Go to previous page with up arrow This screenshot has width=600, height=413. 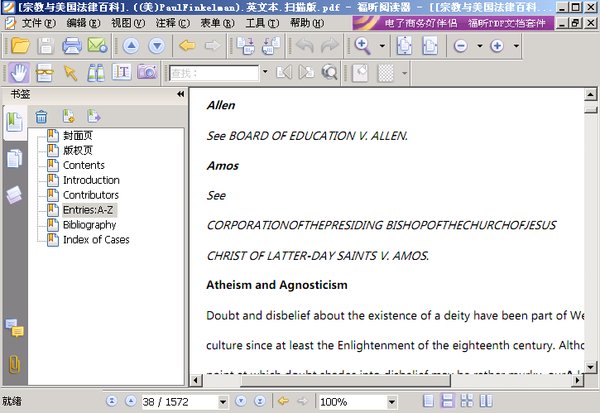pos(131,46)
